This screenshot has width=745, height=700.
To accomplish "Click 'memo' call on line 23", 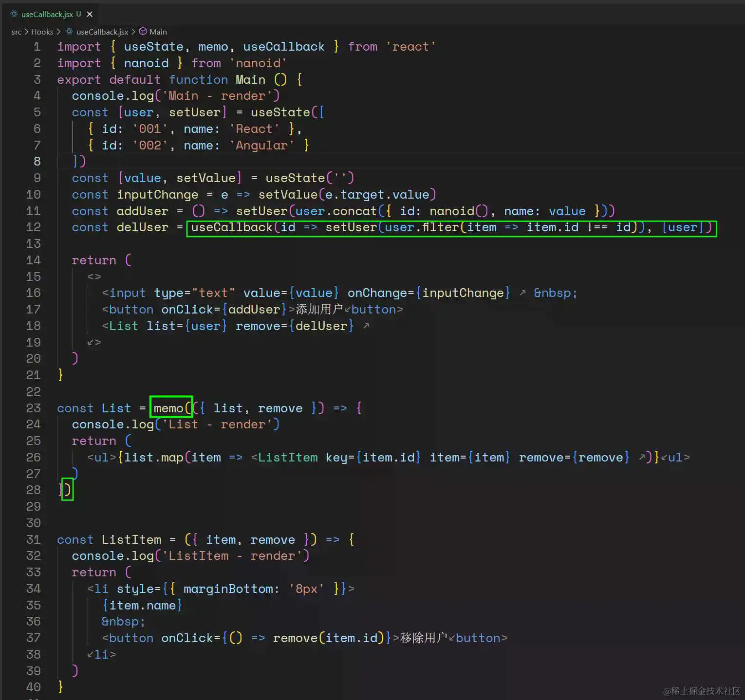I will pos(168,408).
